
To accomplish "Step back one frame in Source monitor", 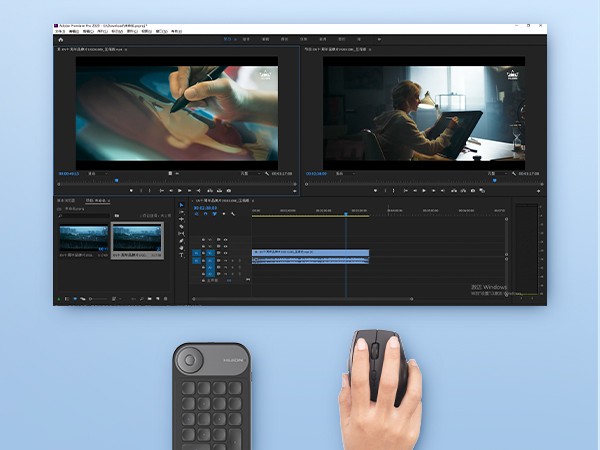I will click(x=171, y=191).
